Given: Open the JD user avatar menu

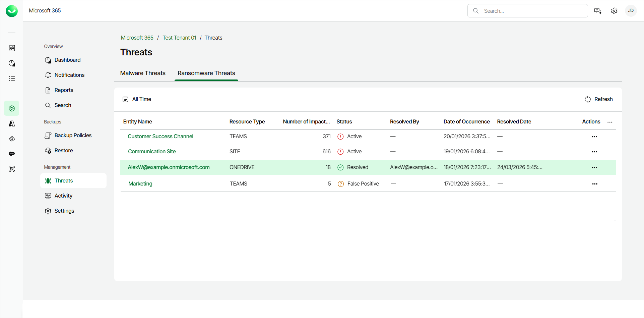Looking at the screenshot, I should [631, 11].
